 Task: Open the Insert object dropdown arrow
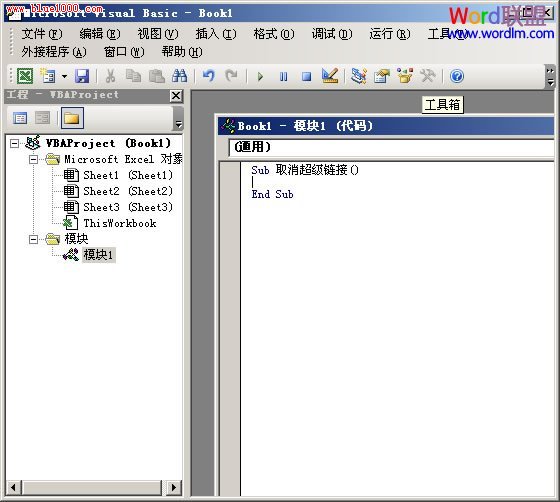64,76
